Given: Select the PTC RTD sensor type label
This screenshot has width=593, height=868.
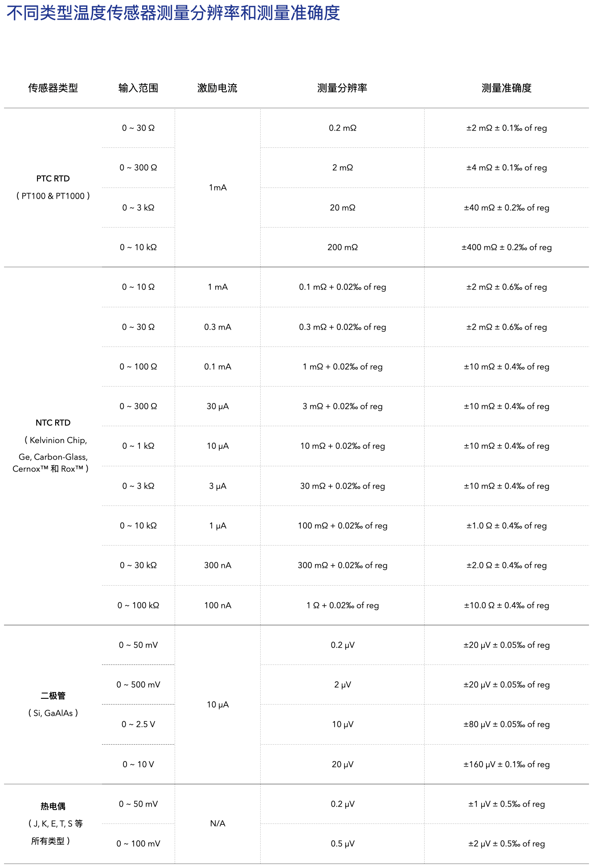Looking at the screenshot, I should click(x=53, y=179).
